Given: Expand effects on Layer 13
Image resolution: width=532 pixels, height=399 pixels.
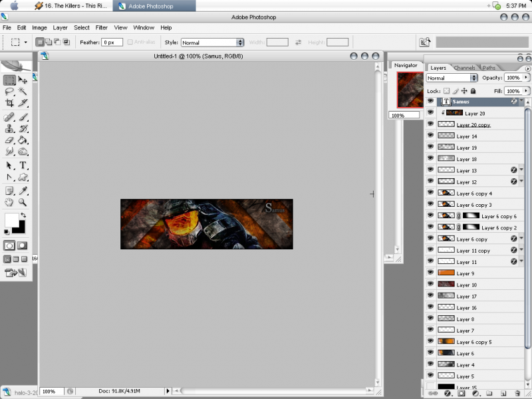Looking at the screenshot, I should point(521,170).
